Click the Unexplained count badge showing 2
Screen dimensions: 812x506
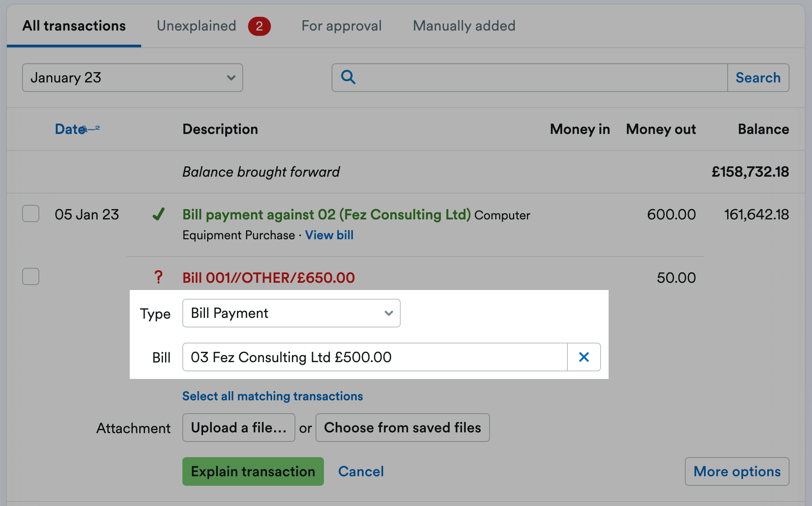tap(260, 26)
